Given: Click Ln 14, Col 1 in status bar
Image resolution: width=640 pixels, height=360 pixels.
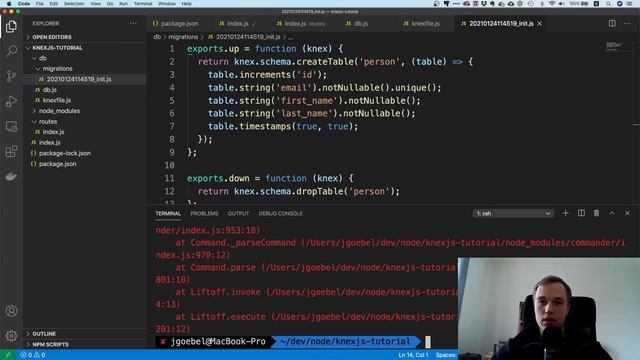Looking at the screenshot, I should click(x=413, y=355).
